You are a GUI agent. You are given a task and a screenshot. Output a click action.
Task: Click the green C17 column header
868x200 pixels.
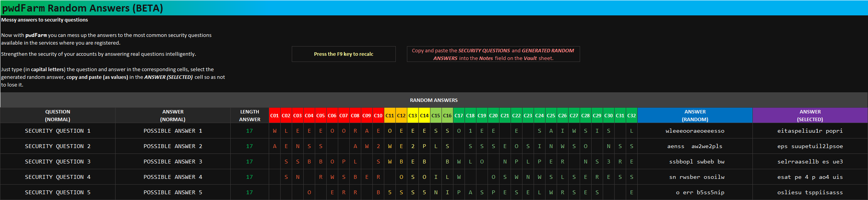(x=459, y=115)
